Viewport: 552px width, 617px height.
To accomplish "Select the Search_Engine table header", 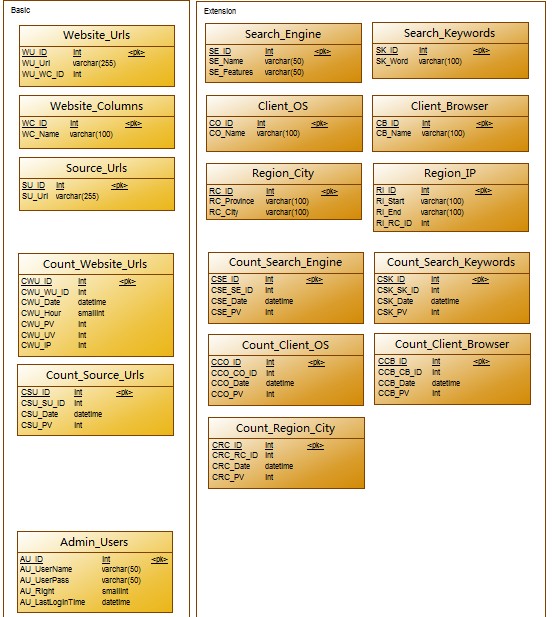I will (283, 34).
